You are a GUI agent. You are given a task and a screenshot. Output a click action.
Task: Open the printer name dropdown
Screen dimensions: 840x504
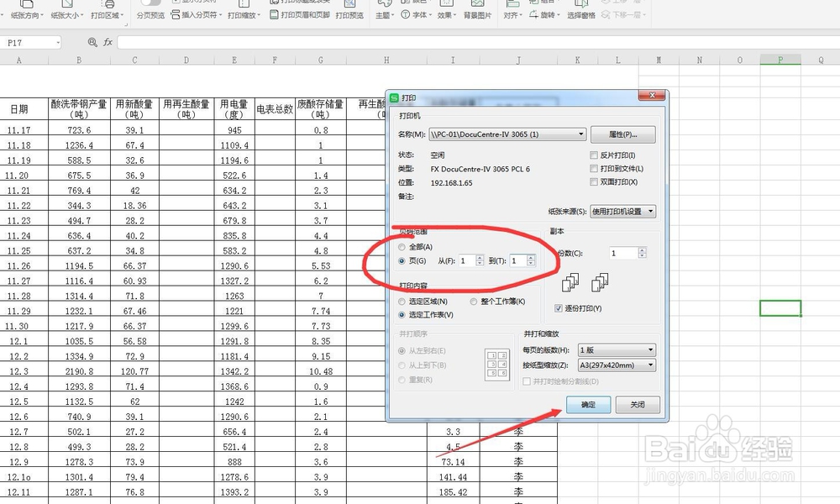click(x=581, y=134)
